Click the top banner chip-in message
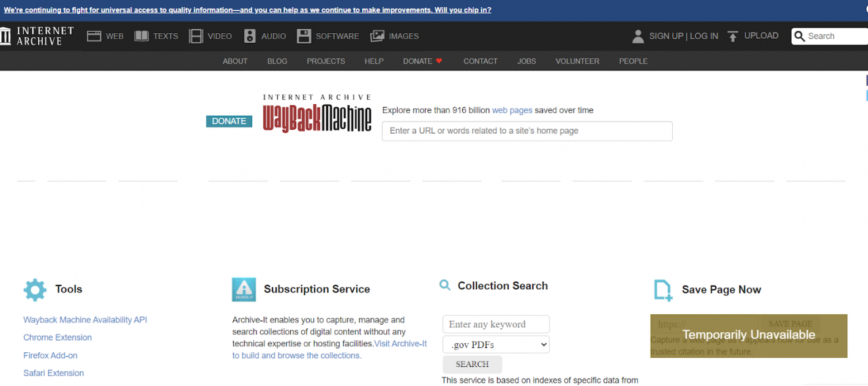Screen dimensions: 868x386 (247, 10)
